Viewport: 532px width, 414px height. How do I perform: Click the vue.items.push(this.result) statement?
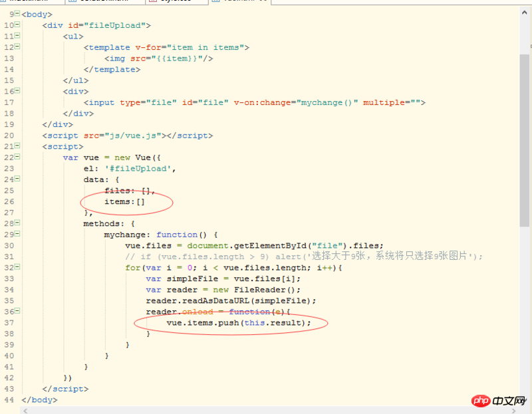click(x=239, y=323)
